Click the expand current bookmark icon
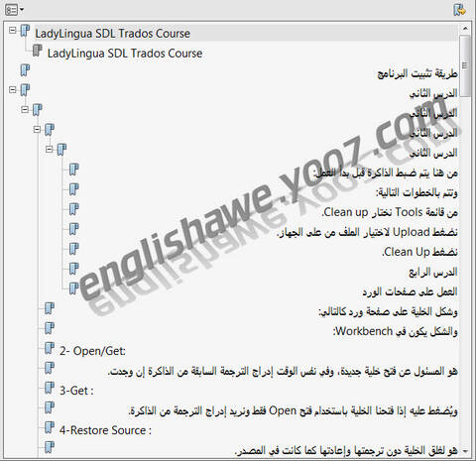 click(460, 10)
